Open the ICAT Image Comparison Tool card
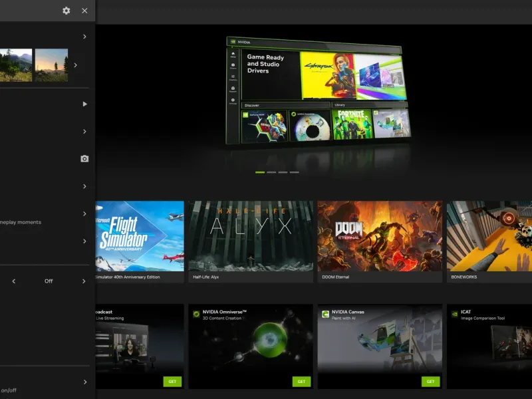This screenshot has height=399, width=532. pos(489,346)
